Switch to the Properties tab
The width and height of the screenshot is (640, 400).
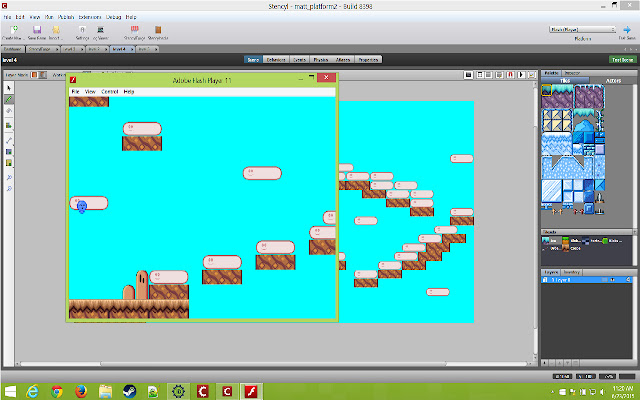tap(368, 60)
